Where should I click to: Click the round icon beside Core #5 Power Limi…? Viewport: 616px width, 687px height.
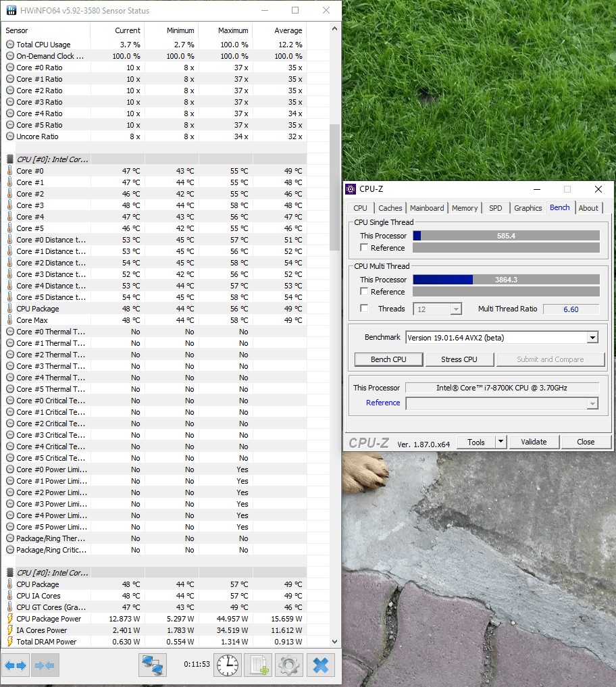pos(10,527)
